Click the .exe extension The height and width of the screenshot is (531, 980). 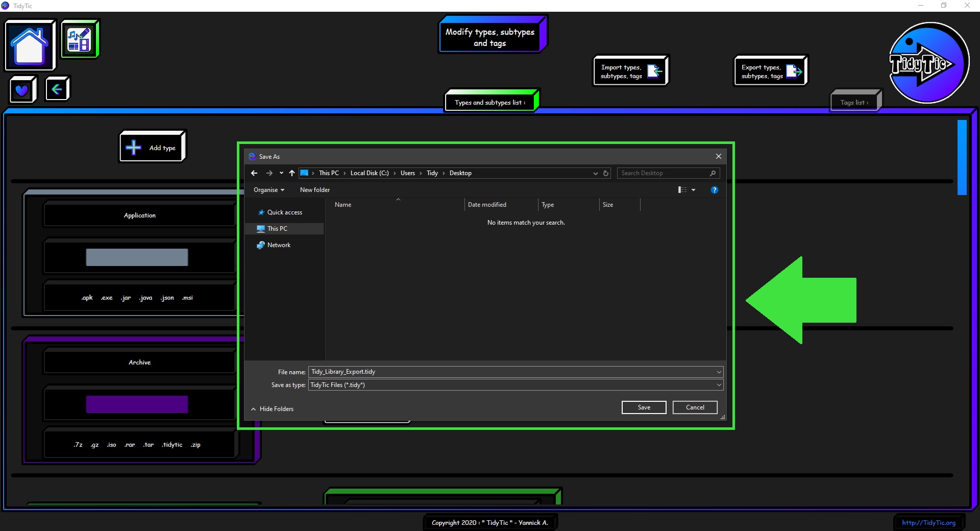107,298
